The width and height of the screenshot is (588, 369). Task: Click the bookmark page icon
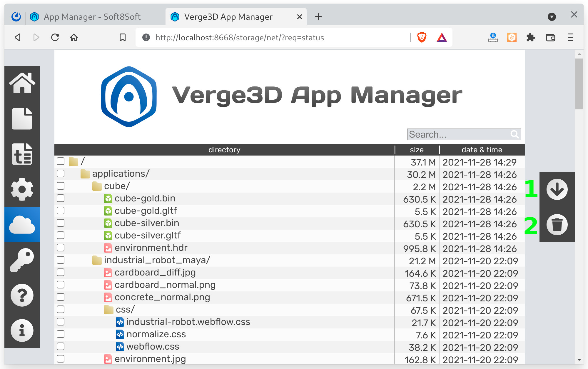(x=123, y=37)
